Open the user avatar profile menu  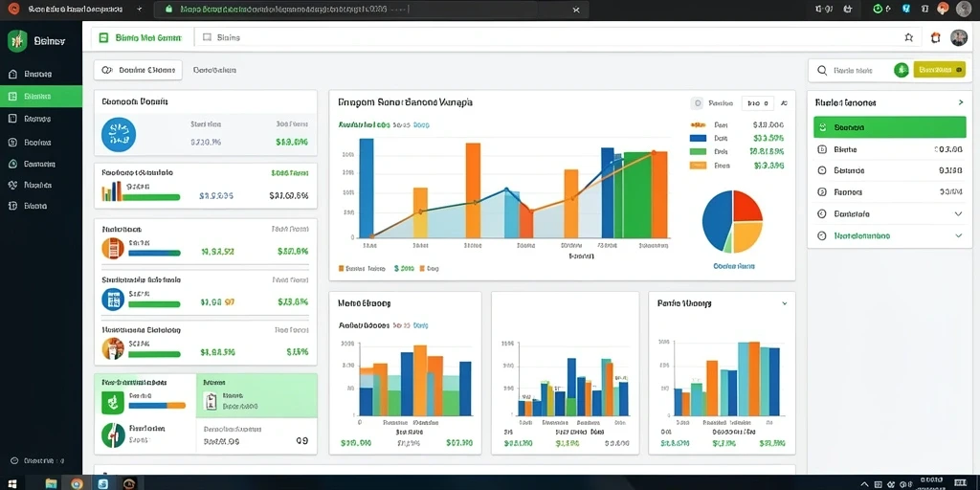959,37
